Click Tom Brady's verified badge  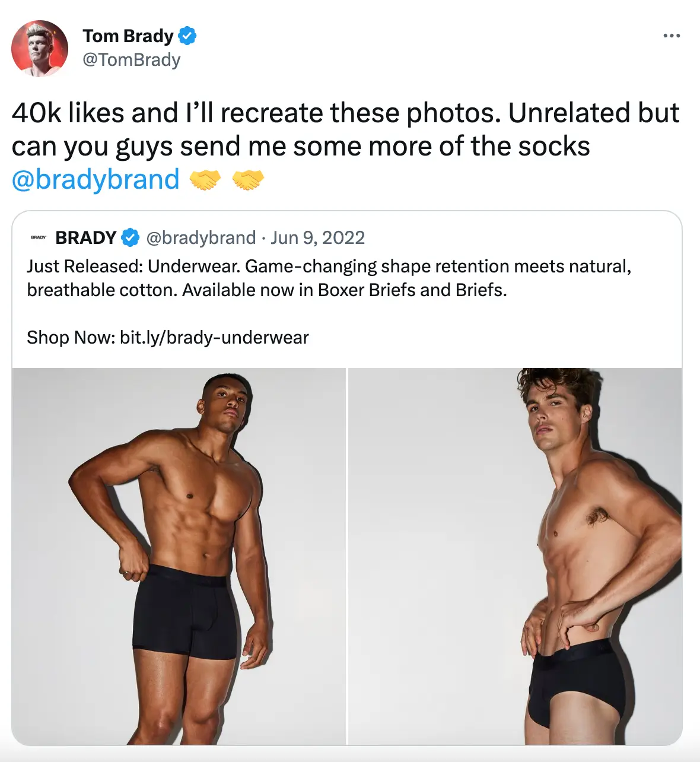(187, 36)
